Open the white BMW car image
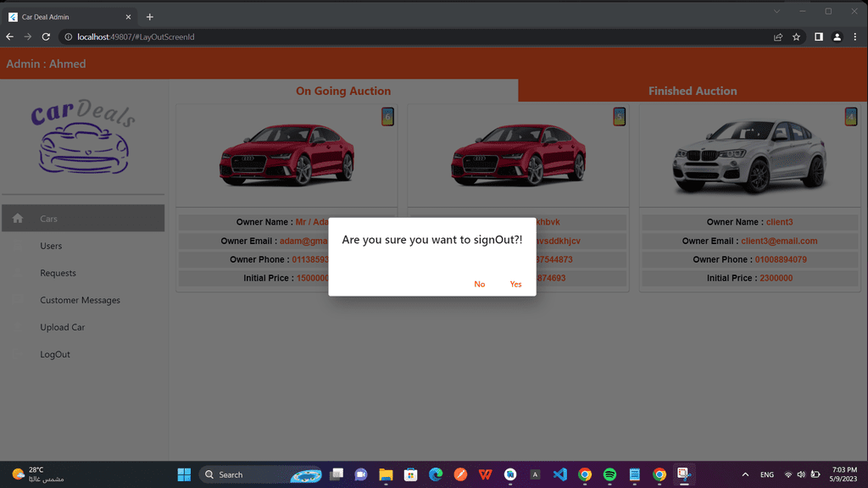The width and height of the screenshot is (868, 488). pos(749,157)
